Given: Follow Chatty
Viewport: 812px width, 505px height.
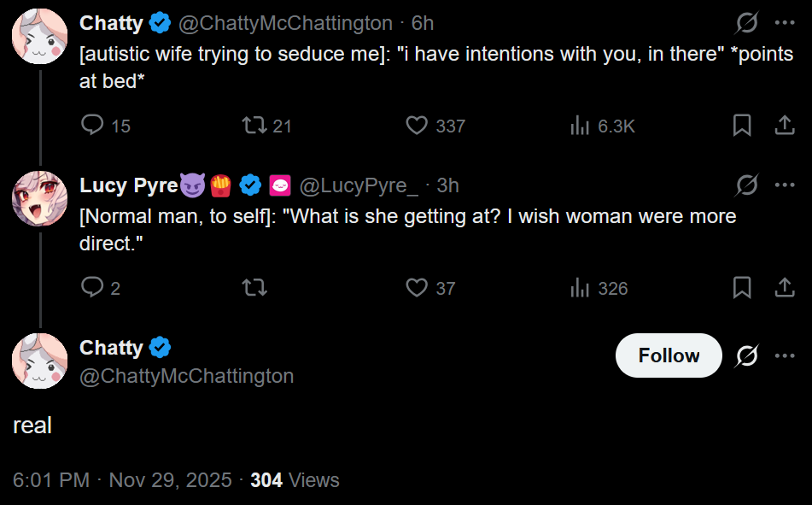Looking at the screenshot, I should coord(669,355).
